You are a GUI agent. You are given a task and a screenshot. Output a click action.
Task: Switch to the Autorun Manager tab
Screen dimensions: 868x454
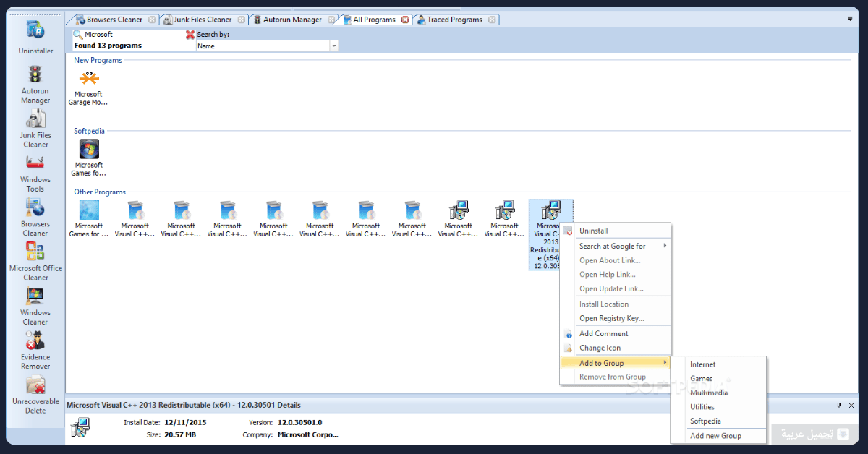(x=292, y=20)
